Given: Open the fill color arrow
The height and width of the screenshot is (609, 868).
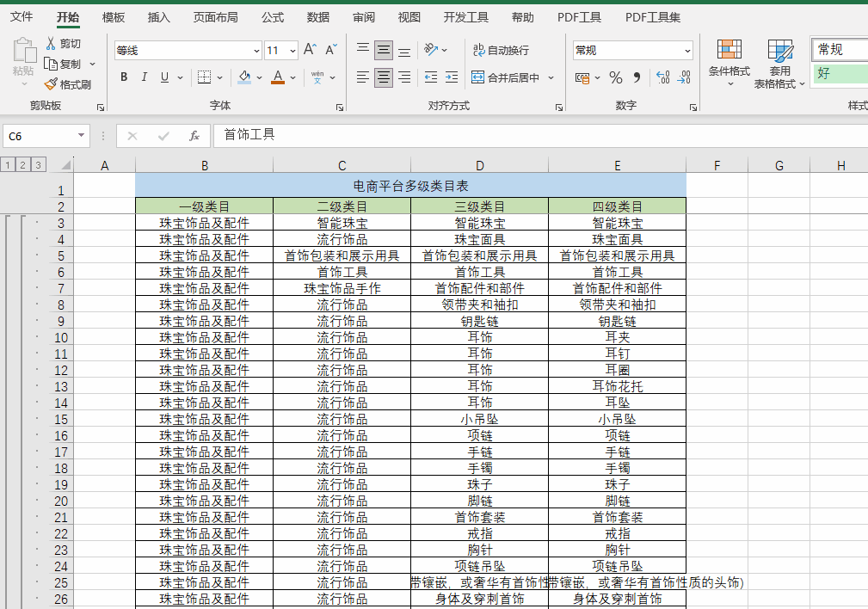Looking at the screenshot, I should point(259,77).
